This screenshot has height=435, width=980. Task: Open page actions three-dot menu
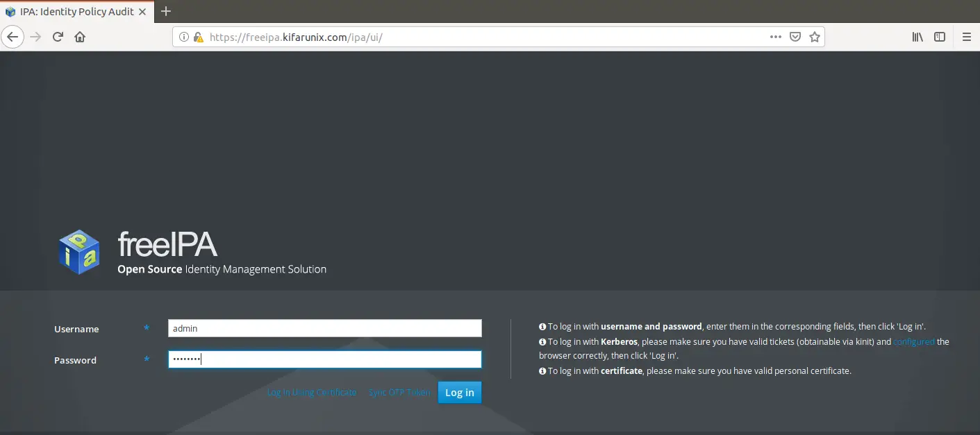coord(776,37)
